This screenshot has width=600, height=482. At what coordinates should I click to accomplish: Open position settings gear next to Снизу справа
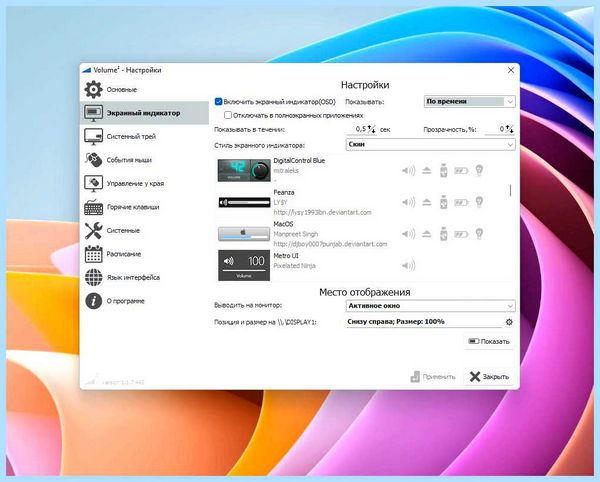pos(509,322)
